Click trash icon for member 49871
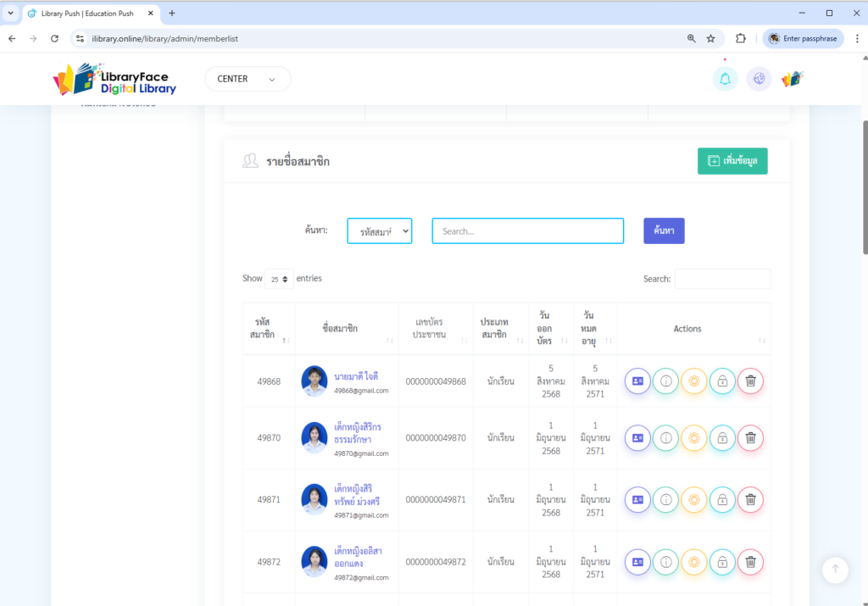This screenshot has height=606, width=868. pyautogui.click(x=750, y=499)
